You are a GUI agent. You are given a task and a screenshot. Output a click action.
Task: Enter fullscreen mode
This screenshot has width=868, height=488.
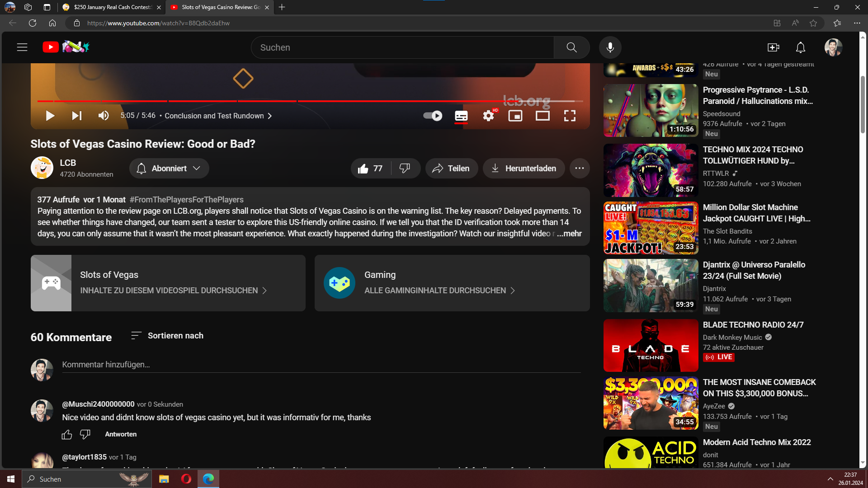pos(570,116)
